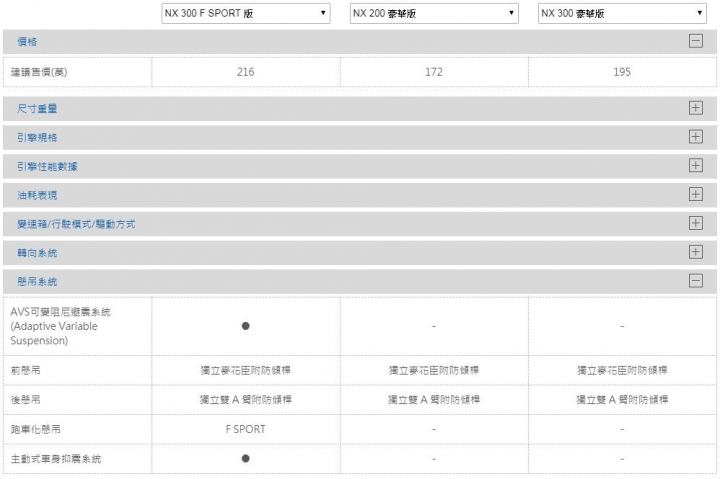Expand the 引擎規格 section plus icon
This screenshot has width=720, height=479.
click(x=696, y=137)
